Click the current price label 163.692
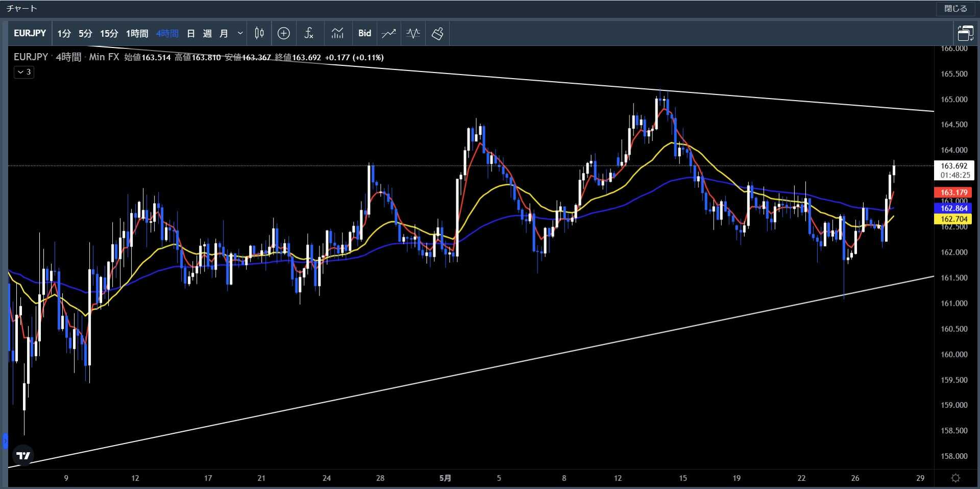 [x=954, y=170]
